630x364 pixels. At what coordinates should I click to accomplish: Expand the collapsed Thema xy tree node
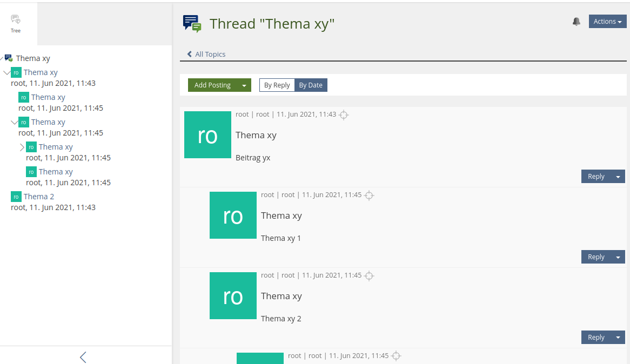(x=22, y=147)
